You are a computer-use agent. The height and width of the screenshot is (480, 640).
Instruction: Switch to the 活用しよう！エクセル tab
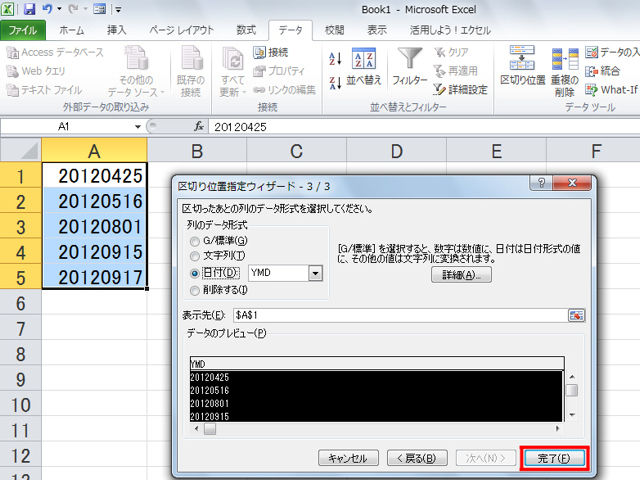coord(450,30)
